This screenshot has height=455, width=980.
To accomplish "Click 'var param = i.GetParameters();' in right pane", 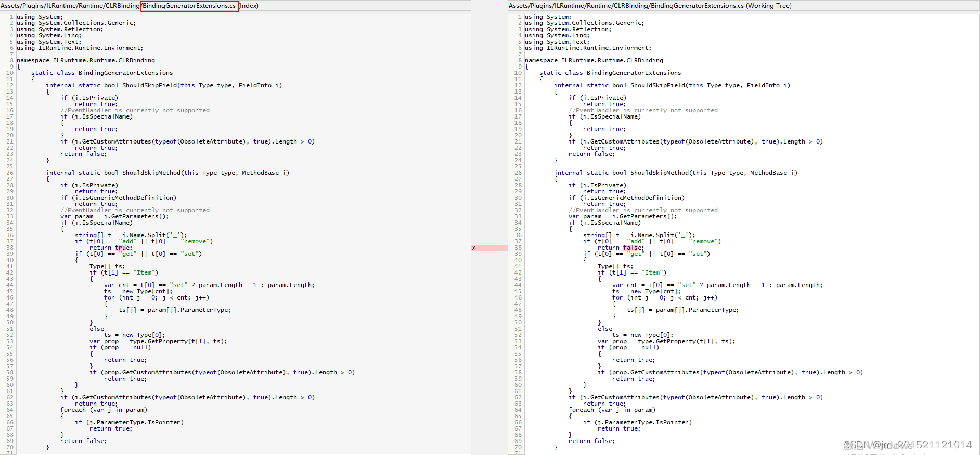I will [623, 216].
